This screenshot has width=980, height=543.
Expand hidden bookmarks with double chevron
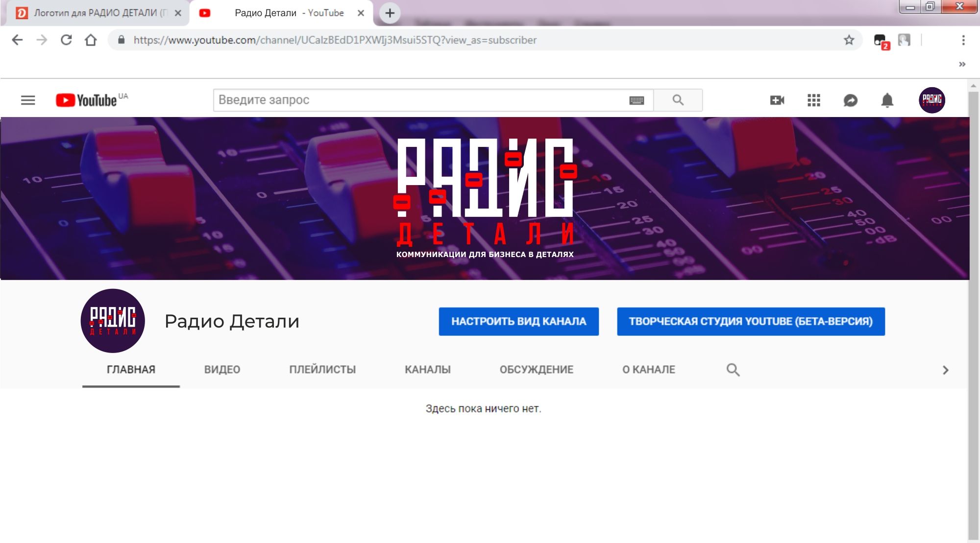point(962,64)
